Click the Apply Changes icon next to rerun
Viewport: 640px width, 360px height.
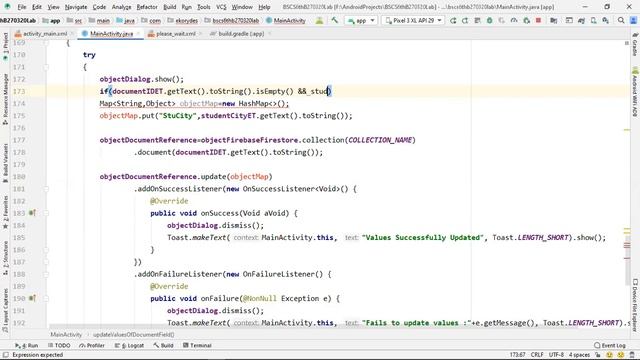click(465, 20)
